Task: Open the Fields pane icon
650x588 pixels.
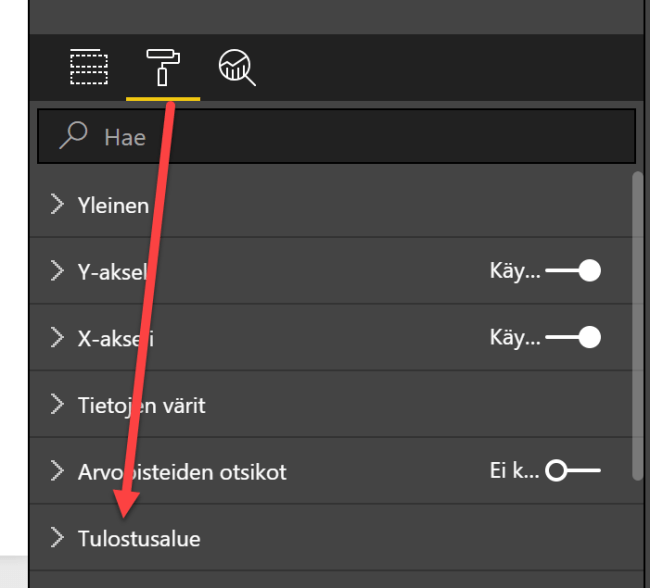Action: 88,67
